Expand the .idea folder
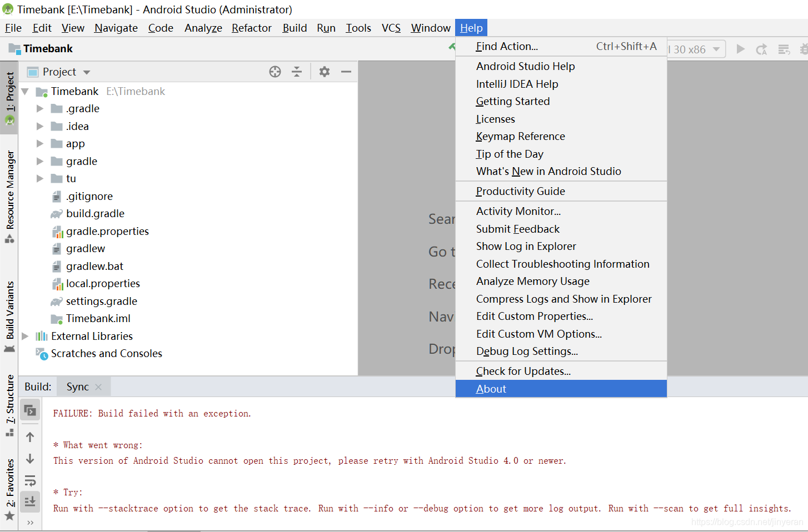This screenshot has height=532, width=808. click(40, 126)
